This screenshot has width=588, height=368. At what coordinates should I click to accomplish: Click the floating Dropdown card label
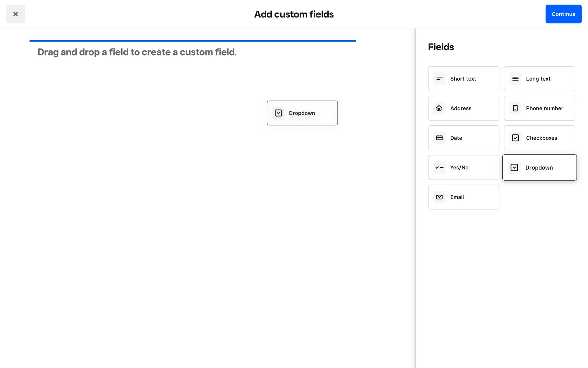(x=302, y=113)
